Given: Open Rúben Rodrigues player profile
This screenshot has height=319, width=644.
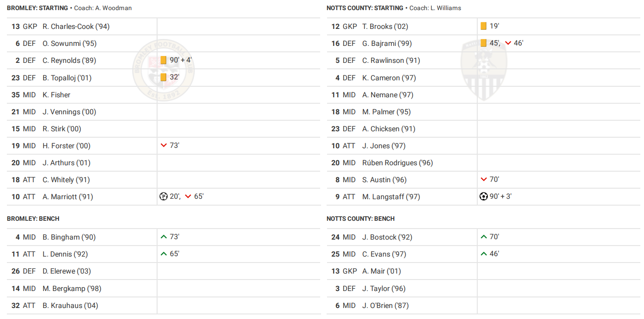Looking at the screenshot, I should [x=397, y=163].
